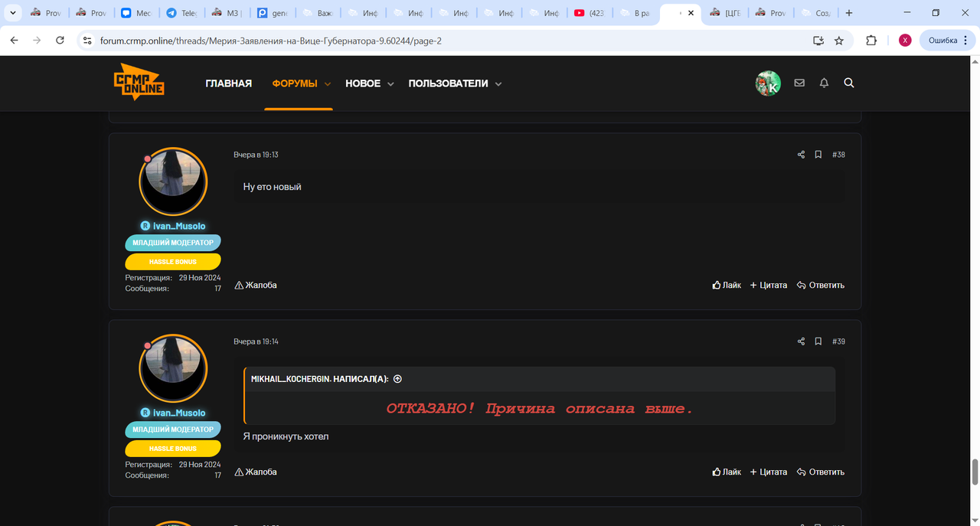Bookmark post #39
The width and height of the screenshot is (980, 526).
tap(818, 341)
